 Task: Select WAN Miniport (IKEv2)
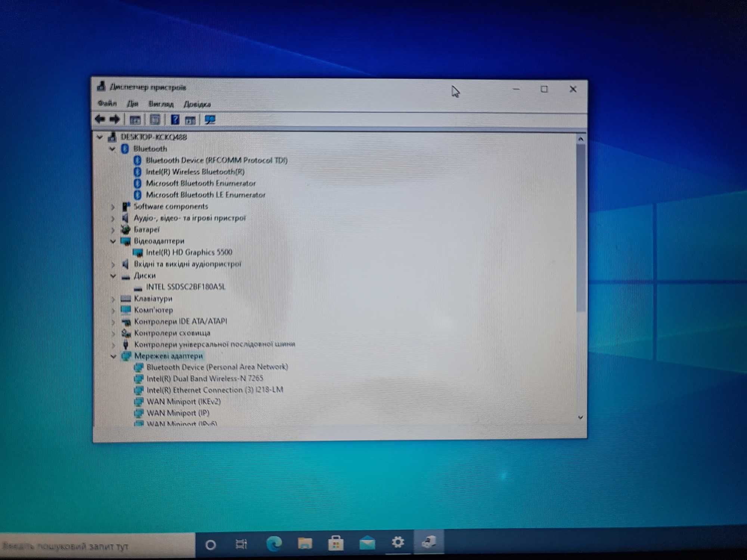click(184, 402)
